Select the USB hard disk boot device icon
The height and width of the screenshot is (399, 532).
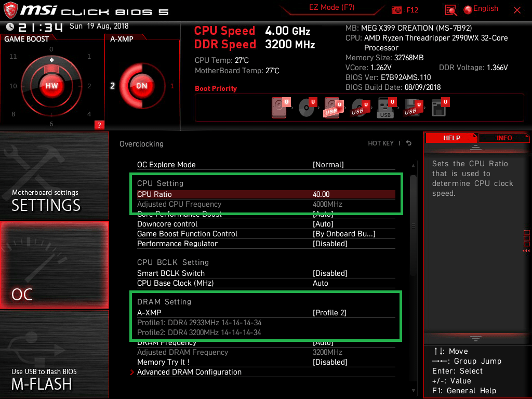tap(334, 108)
